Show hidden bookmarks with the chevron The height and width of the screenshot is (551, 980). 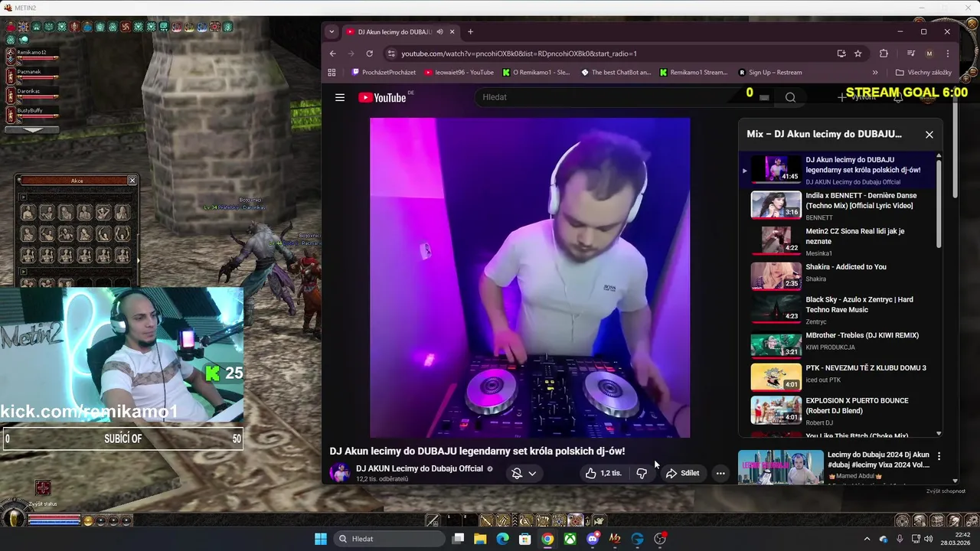point(874,73)
